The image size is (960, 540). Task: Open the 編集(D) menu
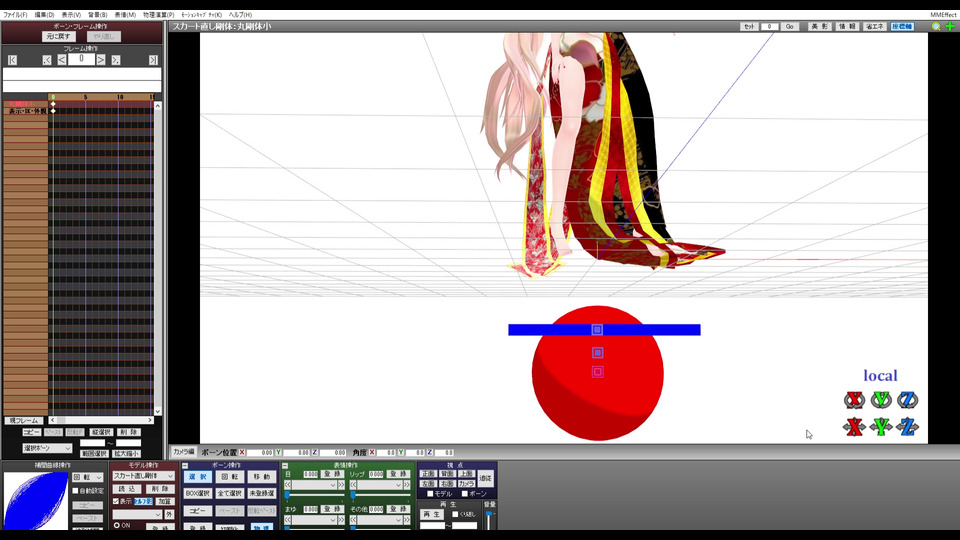coord(44,15)
